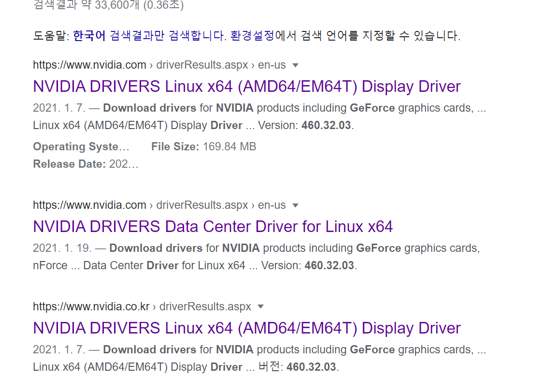Click the https://www.nvidia.co.kr URL breadcrumb
558x392 pixels.
coord(142,306)
